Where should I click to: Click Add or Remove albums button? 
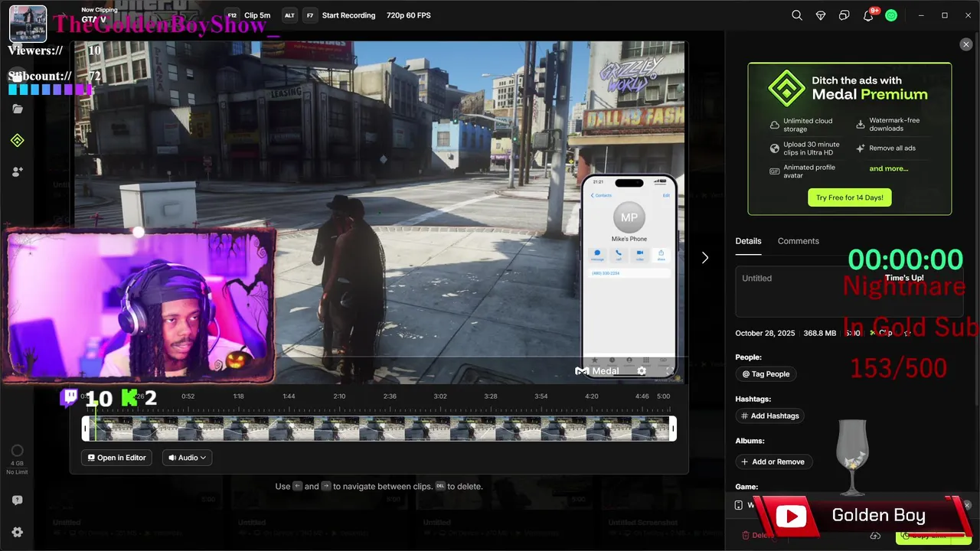(x=773, y=461)
